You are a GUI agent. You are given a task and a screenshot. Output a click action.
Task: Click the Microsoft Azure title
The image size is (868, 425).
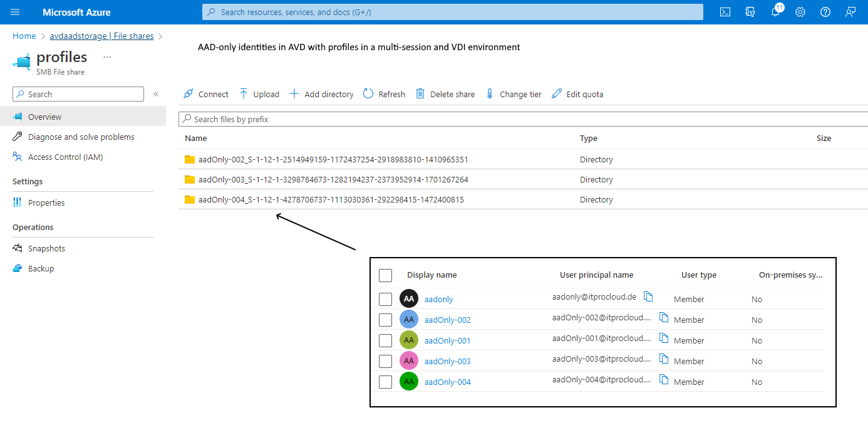coord(76,12)
